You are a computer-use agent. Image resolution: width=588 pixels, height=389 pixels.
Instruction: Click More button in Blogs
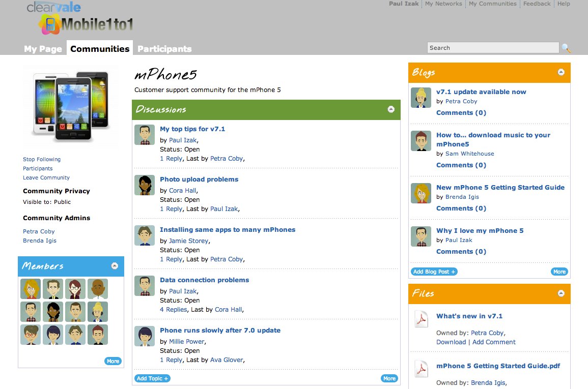point(559,272)
